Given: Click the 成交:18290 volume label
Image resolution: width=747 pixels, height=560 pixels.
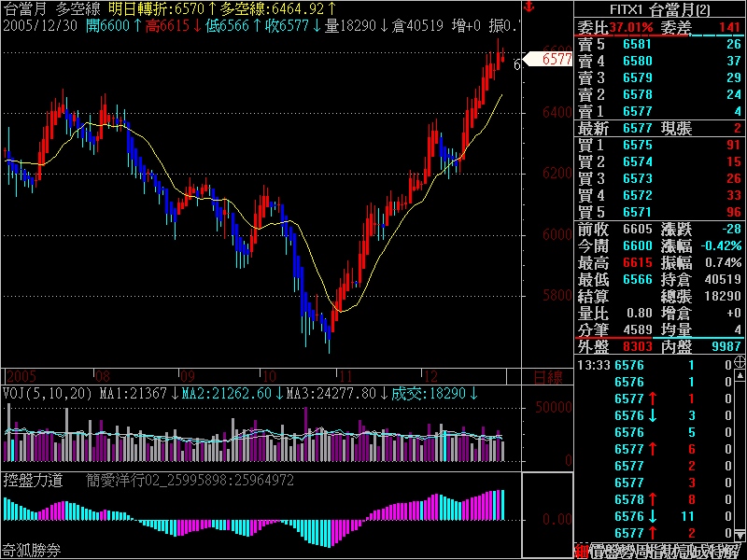Looking at the screenshot, I should [433, 393].
